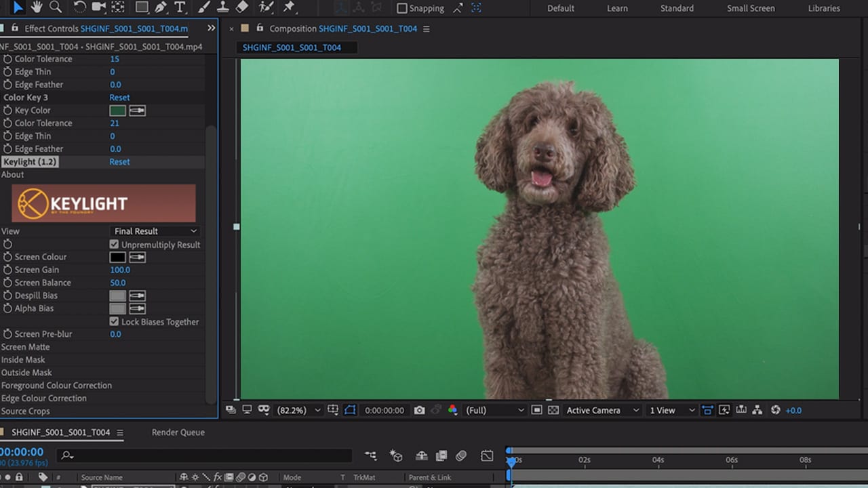Viewport: 868px width, 488px height.
Task: Choose the Horizontal Type tool
Action: coord(180,8)
